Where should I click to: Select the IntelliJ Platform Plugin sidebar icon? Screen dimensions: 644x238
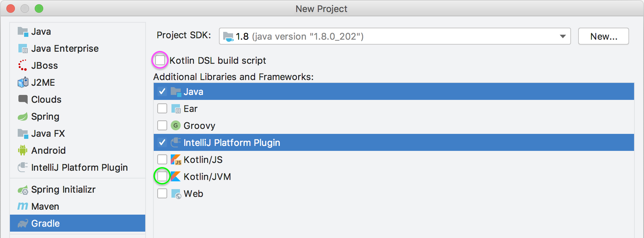tap(23, 167)
